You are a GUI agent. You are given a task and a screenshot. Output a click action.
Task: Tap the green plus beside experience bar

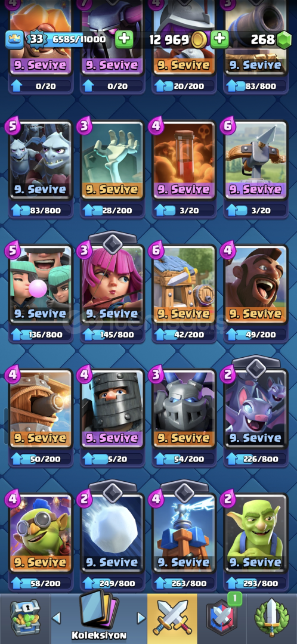(123, 39)
